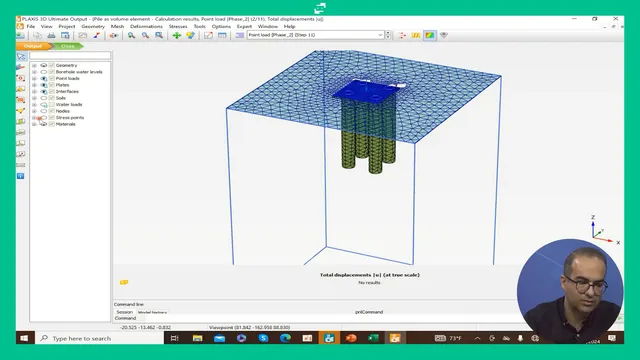Expand the Interfaces tree node
Screen dimensions: 640x360
pos(35,91)
